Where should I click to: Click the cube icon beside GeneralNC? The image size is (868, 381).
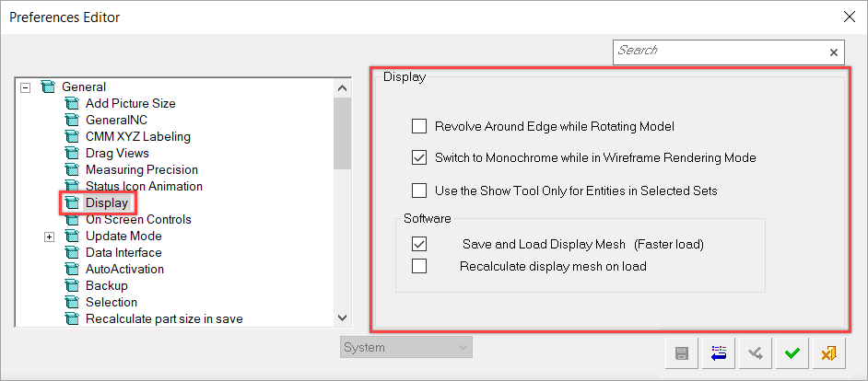73,120
